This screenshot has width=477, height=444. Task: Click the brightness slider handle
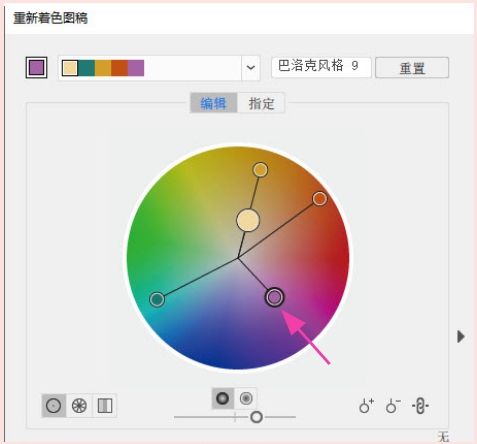(256, 417)
